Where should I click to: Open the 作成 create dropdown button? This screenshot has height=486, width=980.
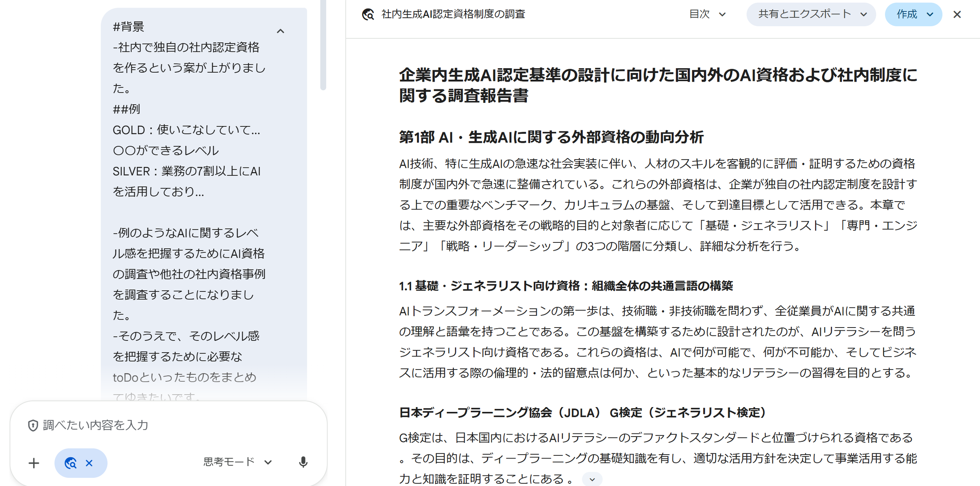click(913, 15)
